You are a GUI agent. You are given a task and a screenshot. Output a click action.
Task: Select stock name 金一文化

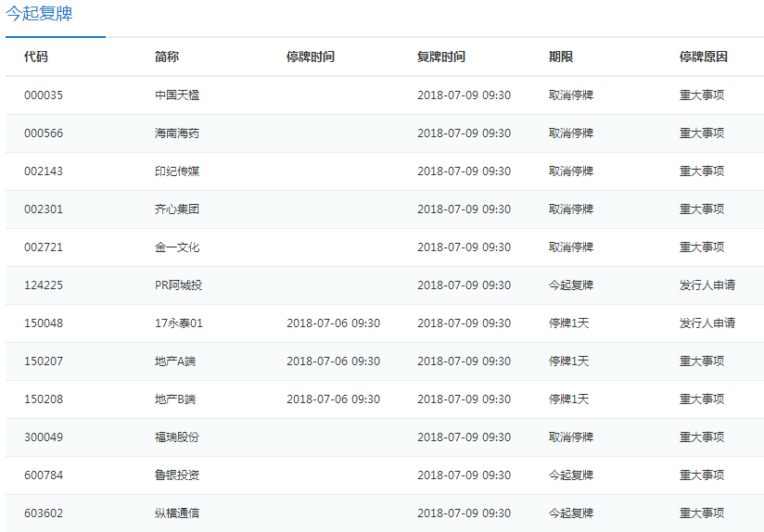(x=177, y=247)
